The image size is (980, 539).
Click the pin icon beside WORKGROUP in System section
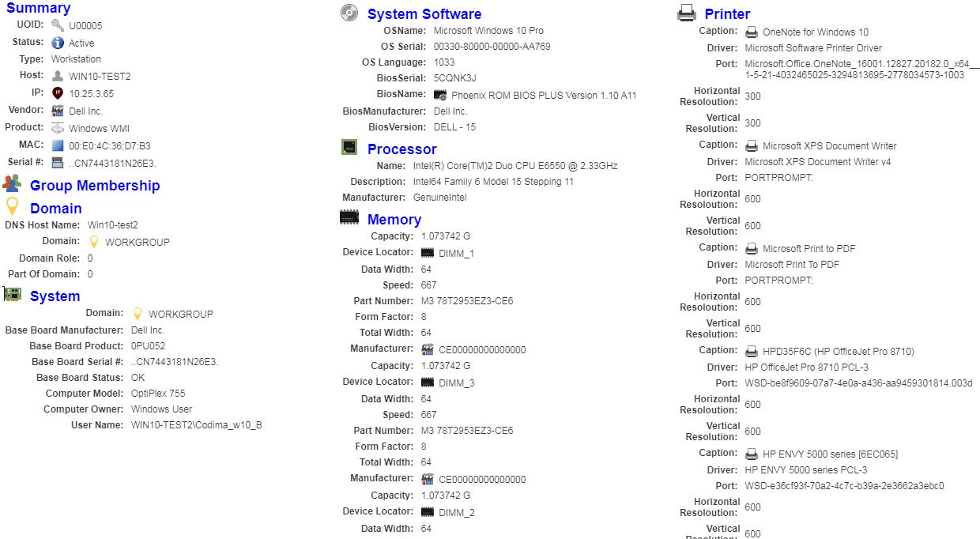[138, 314]
